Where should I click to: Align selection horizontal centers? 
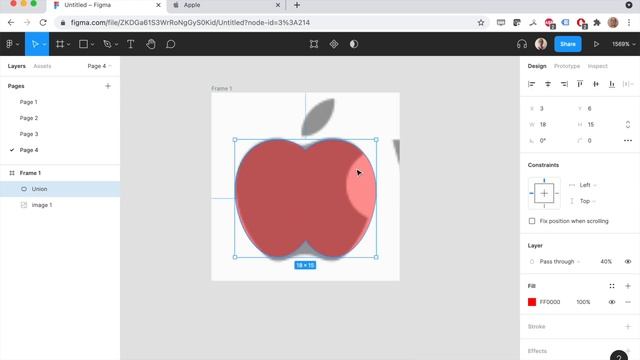548,84
